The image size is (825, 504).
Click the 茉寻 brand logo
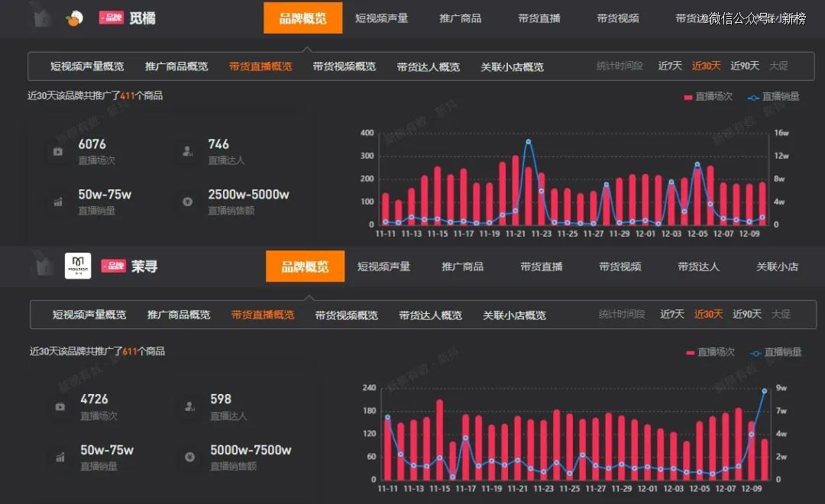click(79, 265)
